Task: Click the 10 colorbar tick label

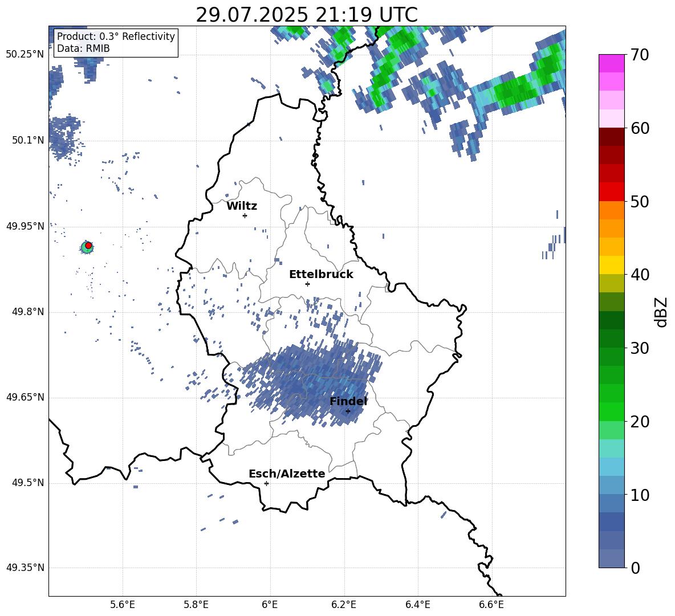Action: coord(640,495)
